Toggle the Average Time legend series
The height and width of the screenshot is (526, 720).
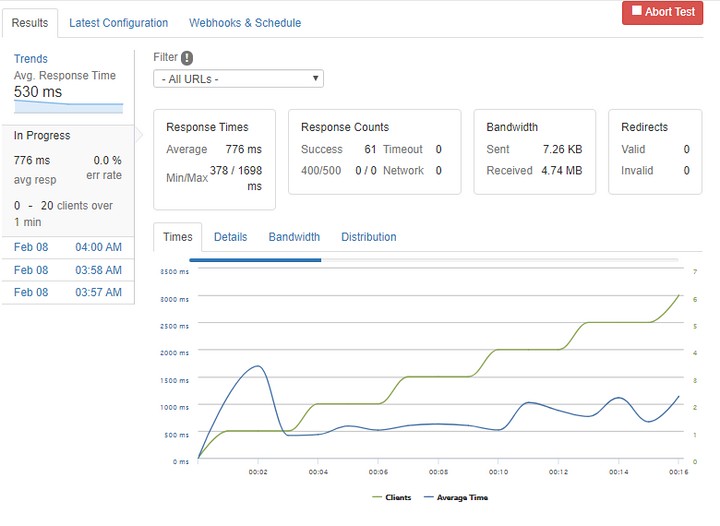460,497
